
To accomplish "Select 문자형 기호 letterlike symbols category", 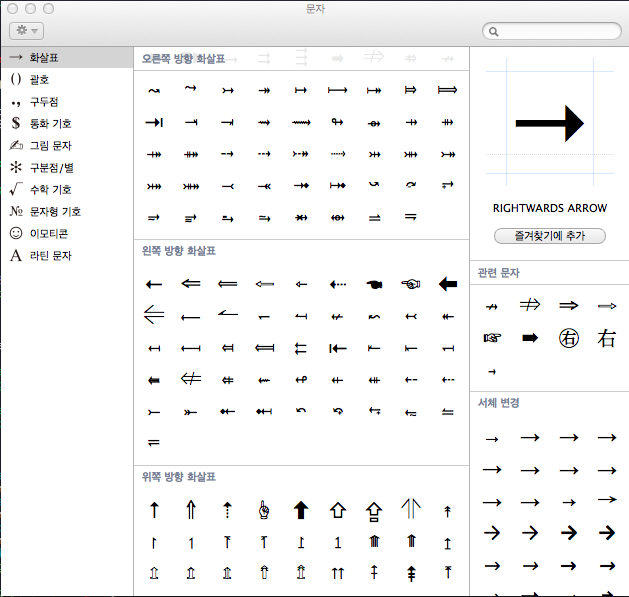I will [67, 211].
